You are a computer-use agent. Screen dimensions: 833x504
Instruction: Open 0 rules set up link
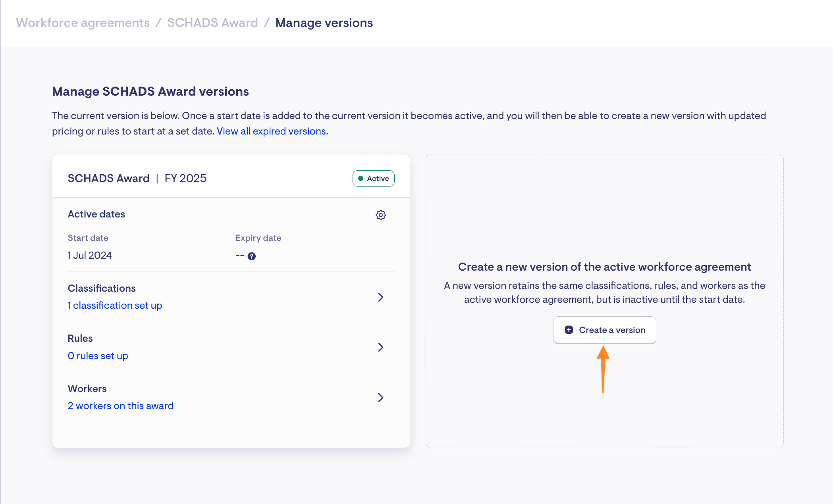click(x=98, y=356)
